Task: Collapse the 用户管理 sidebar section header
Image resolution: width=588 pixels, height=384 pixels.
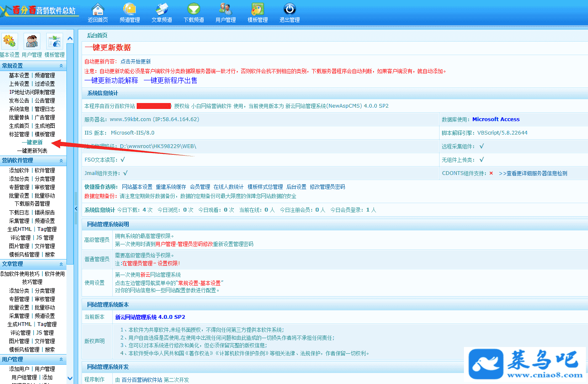Action: (61, 360)
